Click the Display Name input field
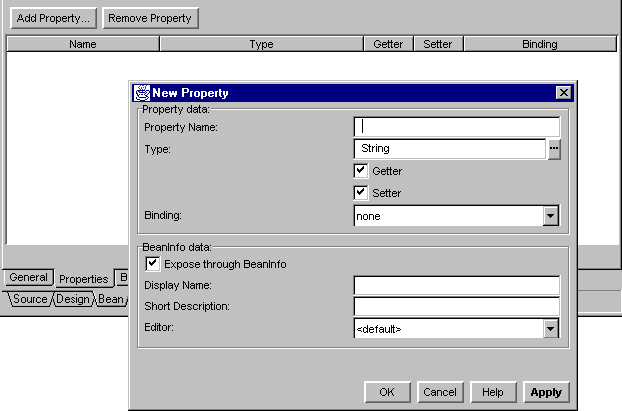Image resolution: width=622 pixels, height=411 pixels. [x=456, y=285]
